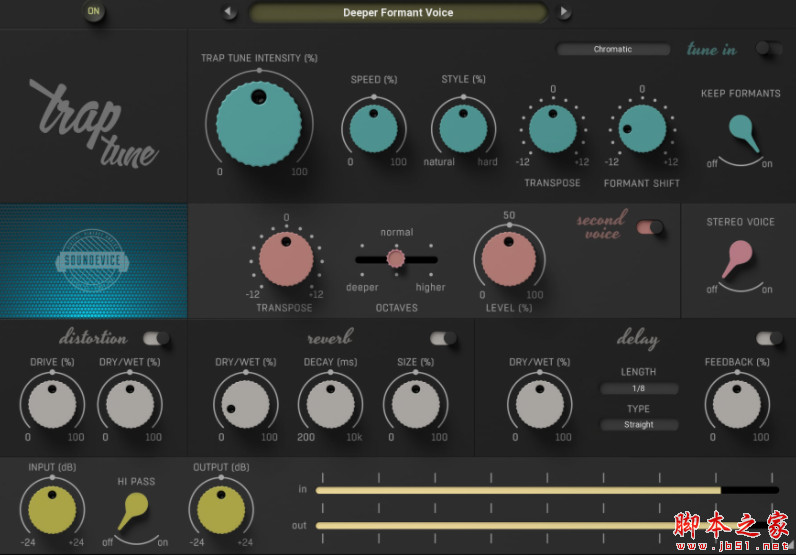Click the delay Dry/Wet knob
Viewport: 800px width, 557px height.
tap(539, 404)
